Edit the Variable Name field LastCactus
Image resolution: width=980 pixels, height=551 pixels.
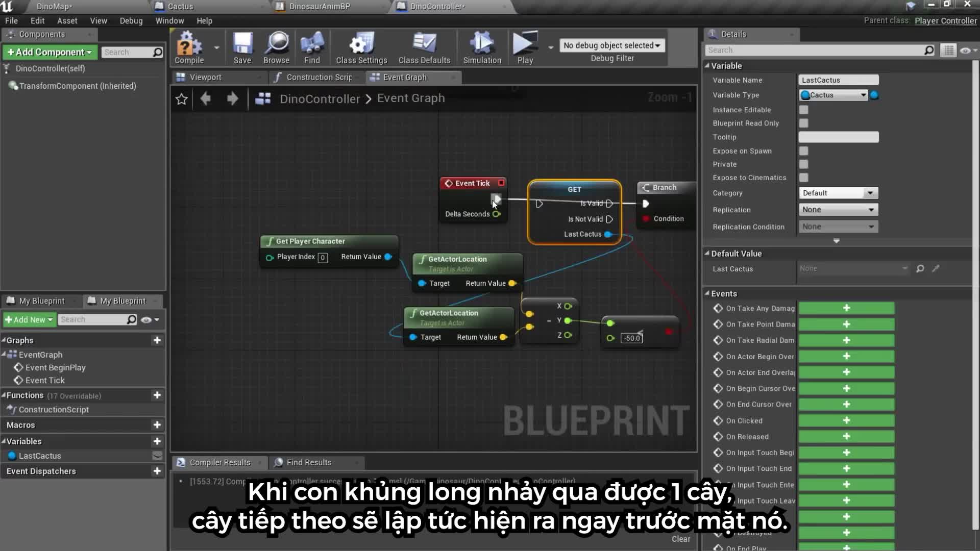(x=839, y=80)
